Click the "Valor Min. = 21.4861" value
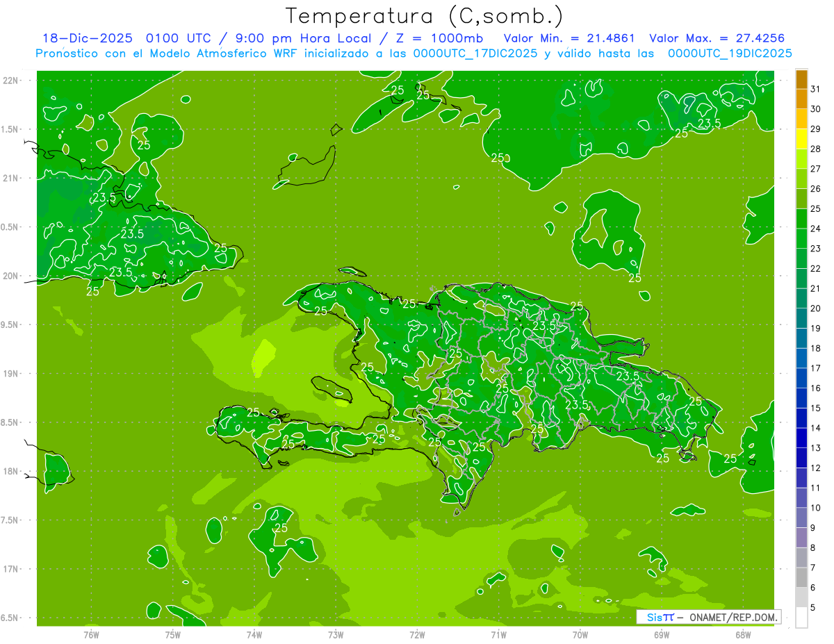 569,38
